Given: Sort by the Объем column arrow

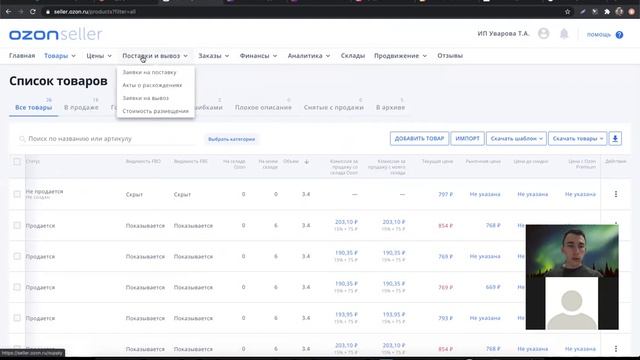Looking at the screenshot, I should [307, 162].
